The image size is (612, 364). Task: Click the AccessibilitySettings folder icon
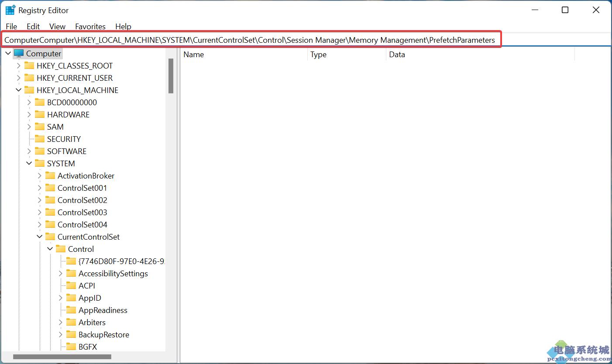coord(71,273)
